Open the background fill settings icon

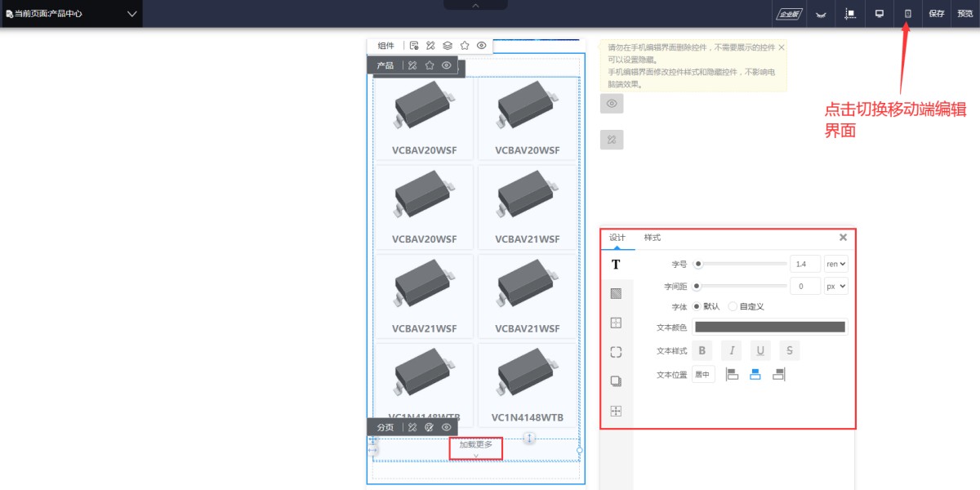pyautogui.click(x=616, y=293)
